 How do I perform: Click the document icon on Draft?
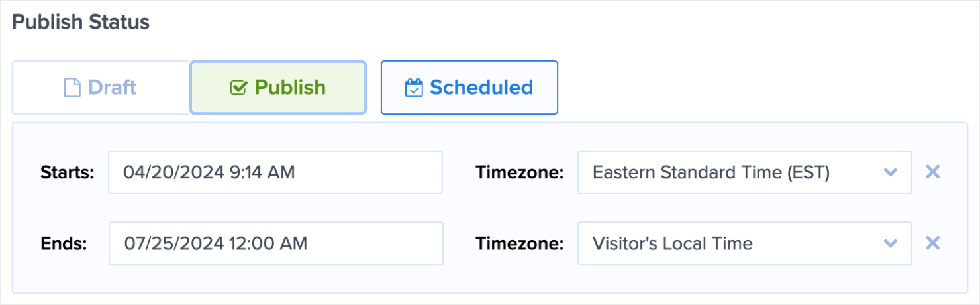coord(72,88)
